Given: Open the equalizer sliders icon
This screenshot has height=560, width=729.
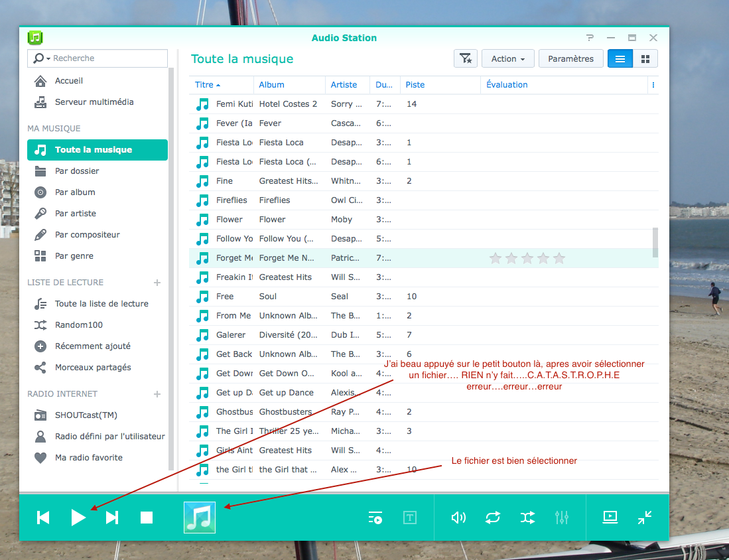Looking at the screenshot, I should pyautogui.click(x=562, y=518).
